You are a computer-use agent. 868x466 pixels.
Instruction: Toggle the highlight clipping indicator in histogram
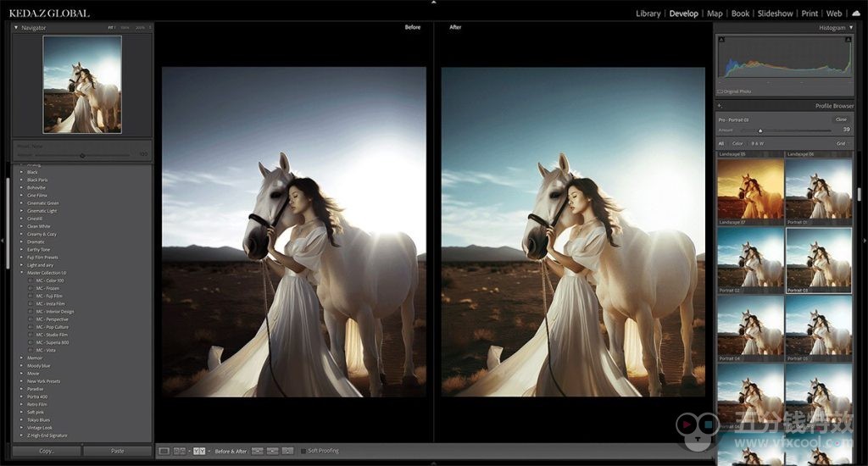(849, 39)
